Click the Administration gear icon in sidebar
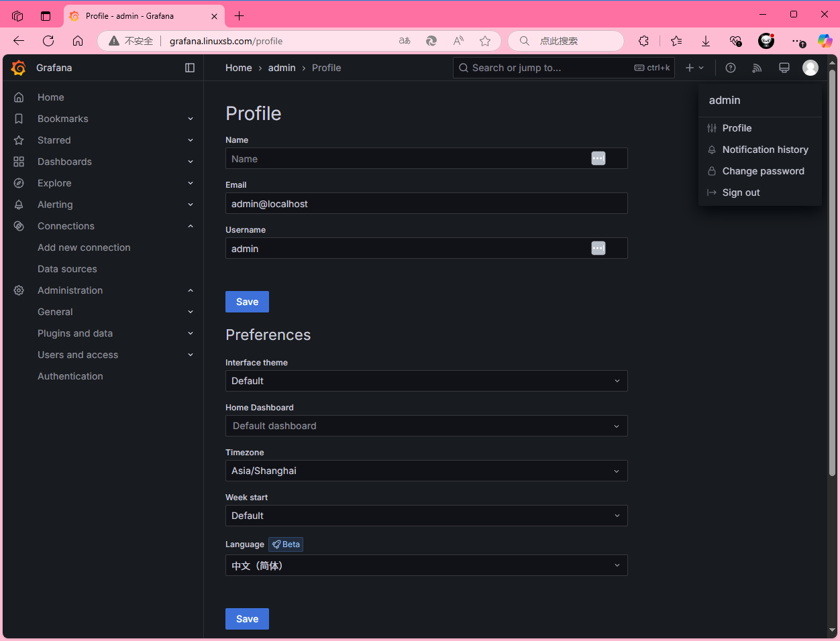 (19, 290)
